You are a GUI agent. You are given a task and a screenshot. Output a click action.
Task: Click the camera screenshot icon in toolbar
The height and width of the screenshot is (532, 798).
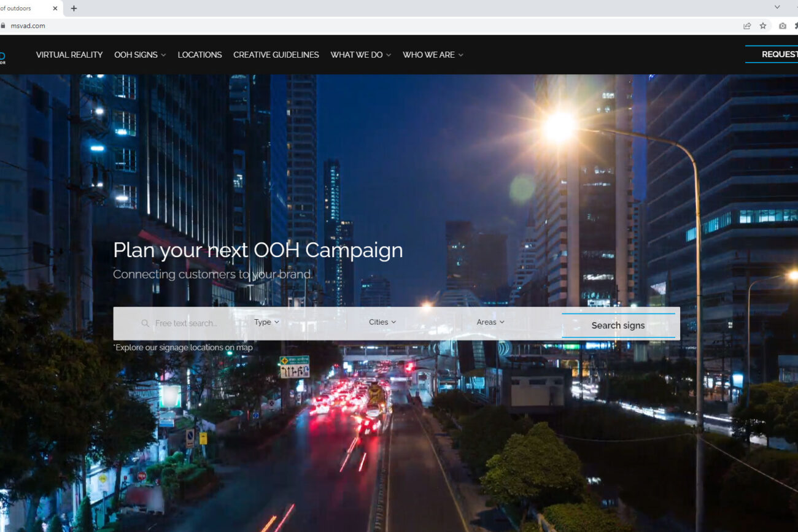(782, 26)
